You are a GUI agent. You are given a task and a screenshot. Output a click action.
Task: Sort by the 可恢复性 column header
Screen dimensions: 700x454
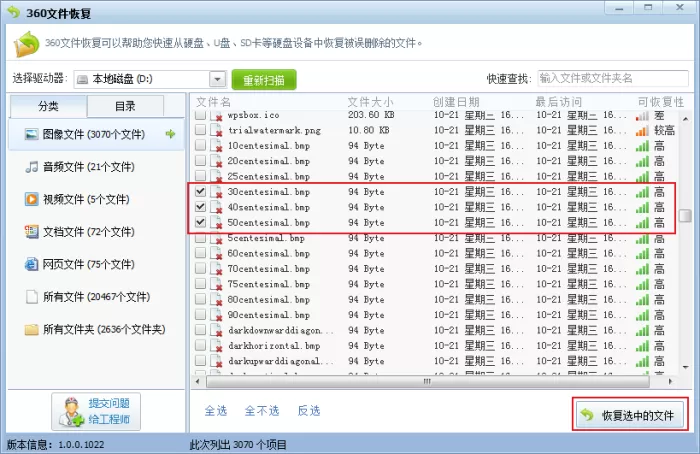pyautogui.click(x=661, y=102)
